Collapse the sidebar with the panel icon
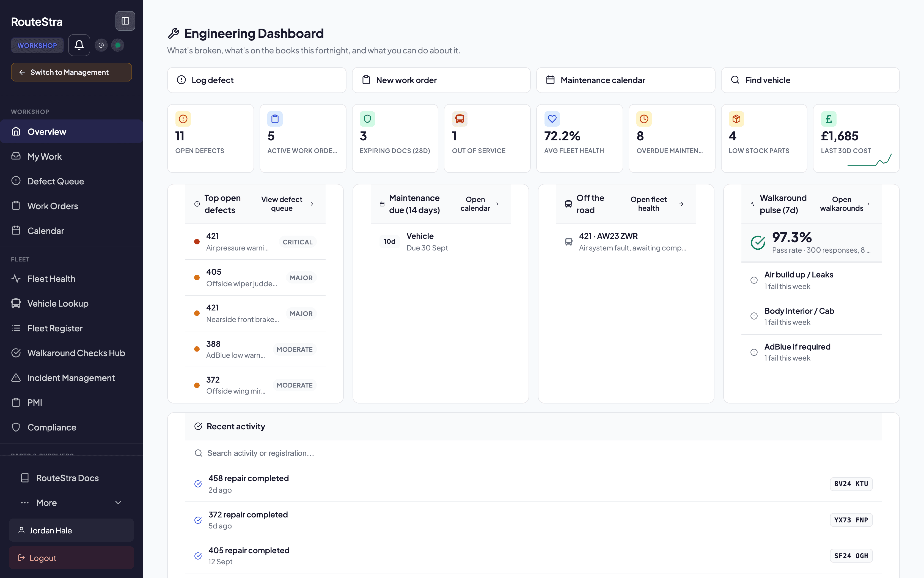 point(125,21)
